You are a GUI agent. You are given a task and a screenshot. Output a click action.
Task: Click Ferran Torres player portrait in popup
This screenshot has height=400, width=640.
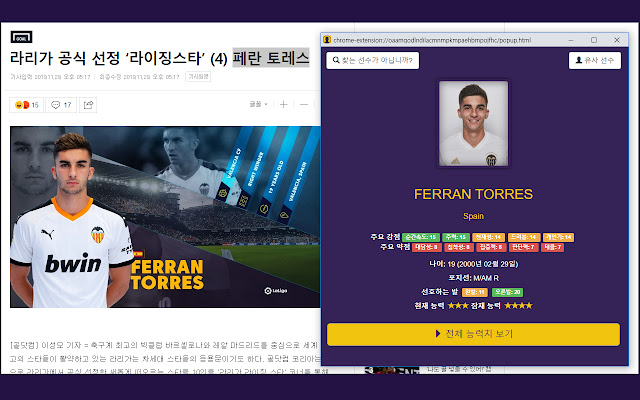coord(473,124)
